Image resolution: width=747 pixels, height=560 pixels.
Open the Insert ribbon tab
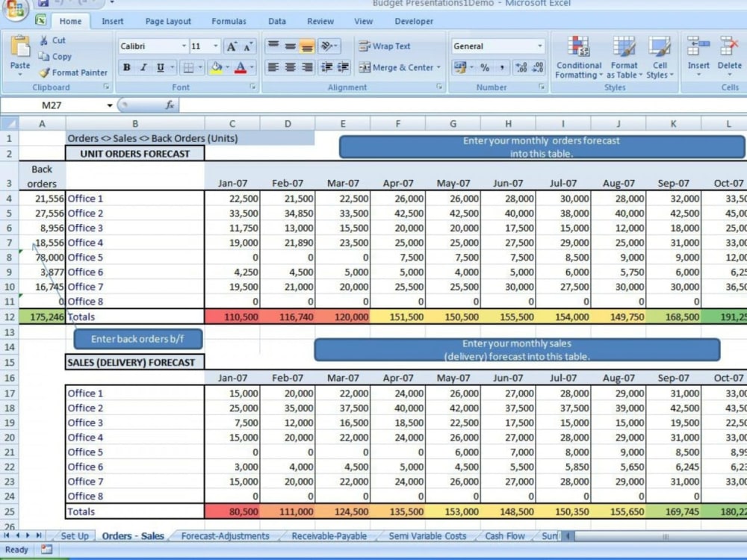[x=113, y=22]
